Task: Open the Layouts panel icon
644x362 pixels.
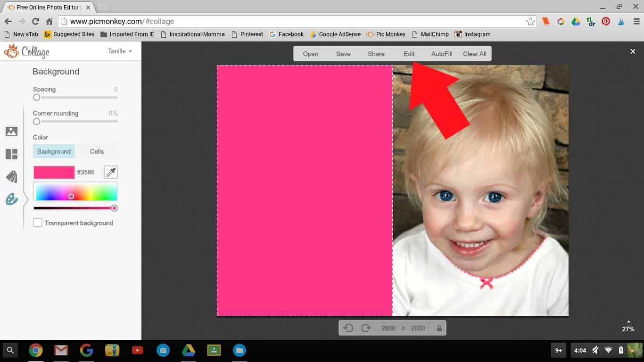Action: (x=11, y=154)
